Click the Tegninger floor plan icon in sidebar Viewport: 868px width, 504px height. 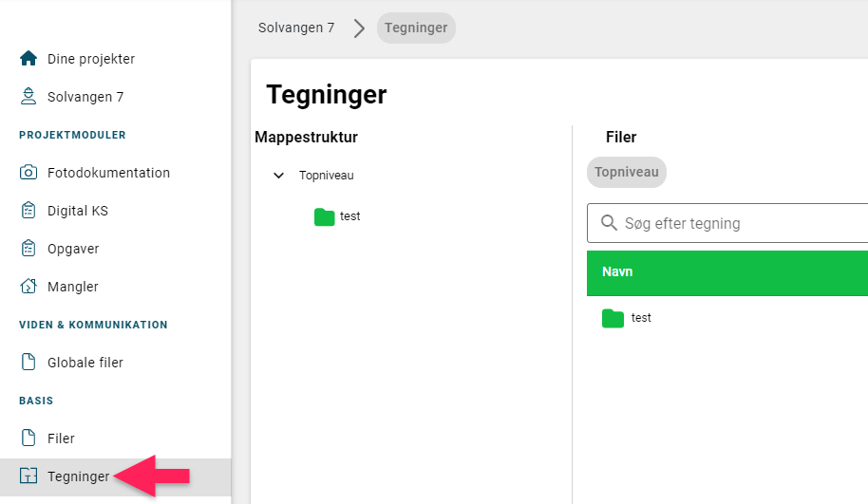[28, 476]
